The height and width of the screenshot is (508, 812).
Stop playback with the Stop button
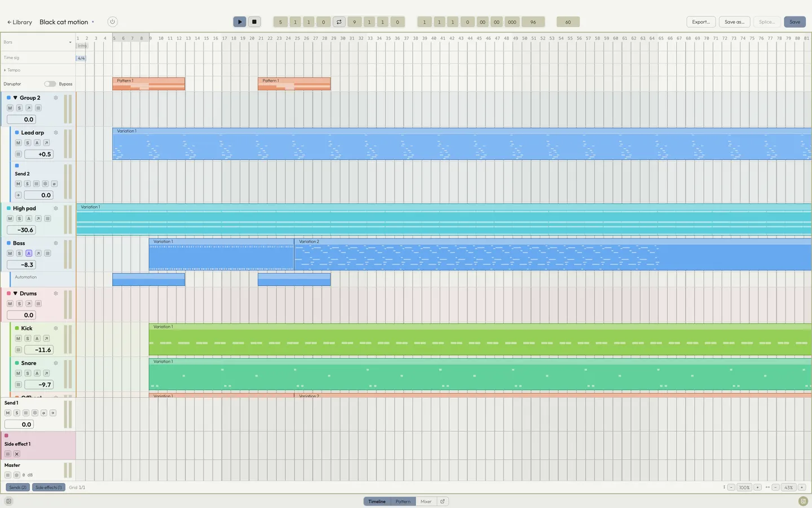click(x=254, y=22)
